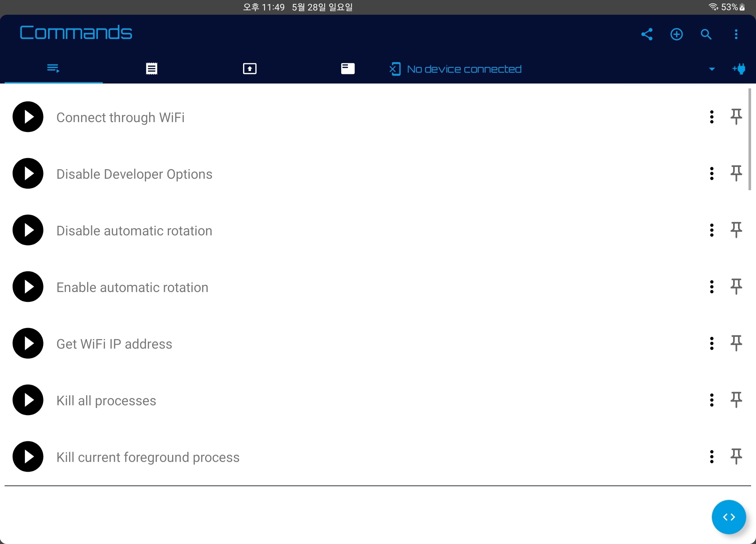This screenshot has height=544, width=756.
Task: Switch to the screen upload tab
Action: (250, 69)
